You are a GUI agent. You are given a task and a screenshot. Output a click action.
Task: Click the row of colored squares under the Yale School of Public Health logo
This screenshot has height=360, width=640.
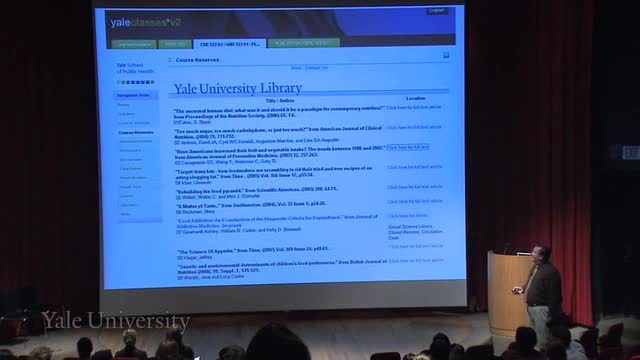point(136,82)
